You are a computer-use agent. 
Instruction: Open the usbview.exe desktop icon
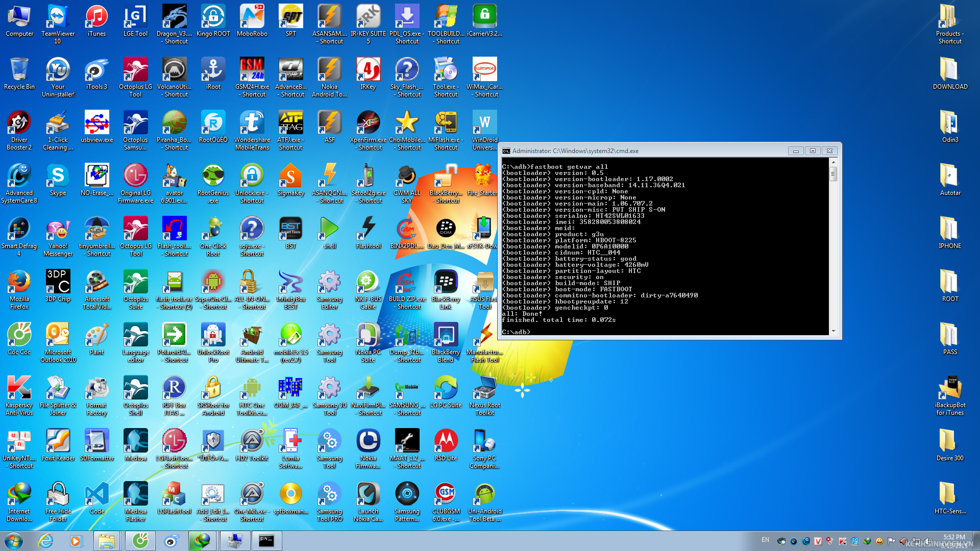96,127
